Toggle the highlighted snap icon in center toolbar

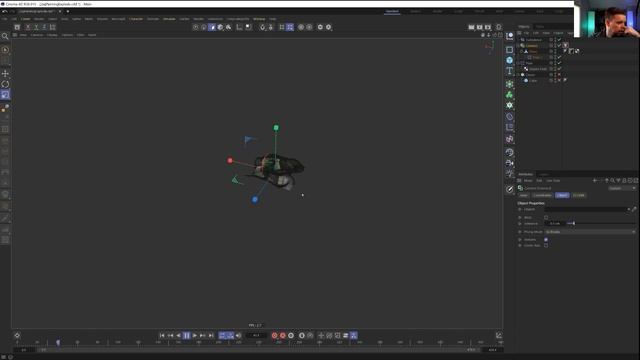coord(290,27)
